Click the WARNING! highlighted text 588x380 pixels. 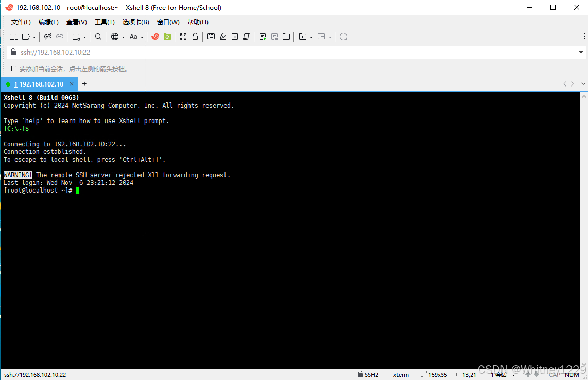coord(18,175)
